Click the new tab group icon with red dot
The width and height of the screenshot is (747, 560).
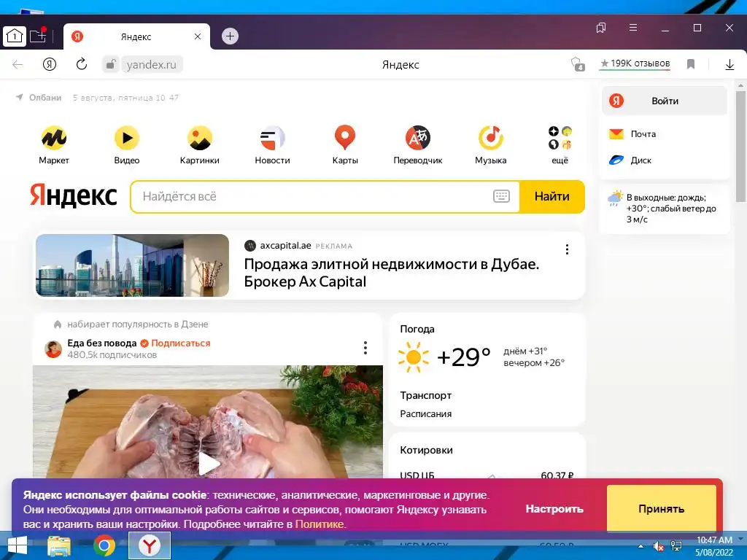tap(38, 36)
